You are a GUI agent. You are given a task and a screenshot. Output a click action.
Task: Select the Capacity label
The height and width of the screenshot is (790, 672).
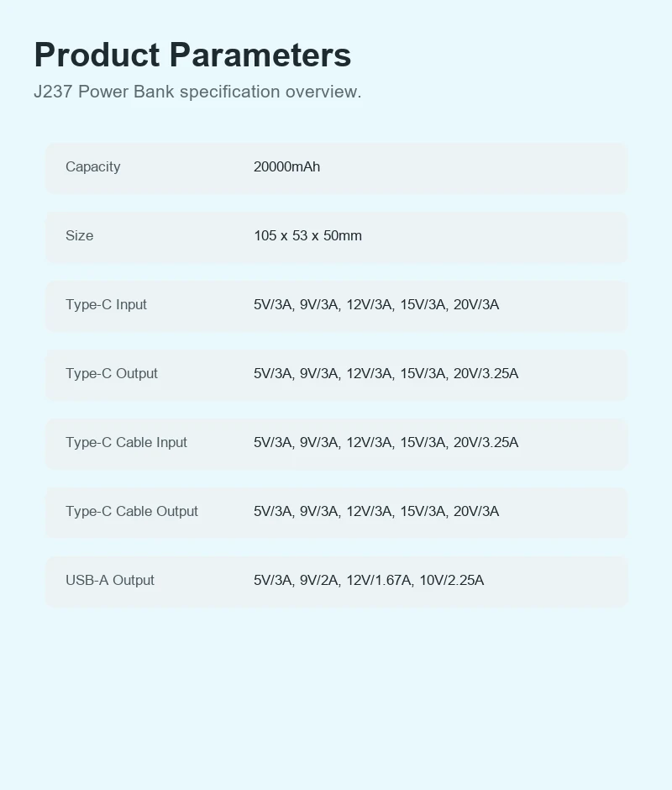click(92, 166)
